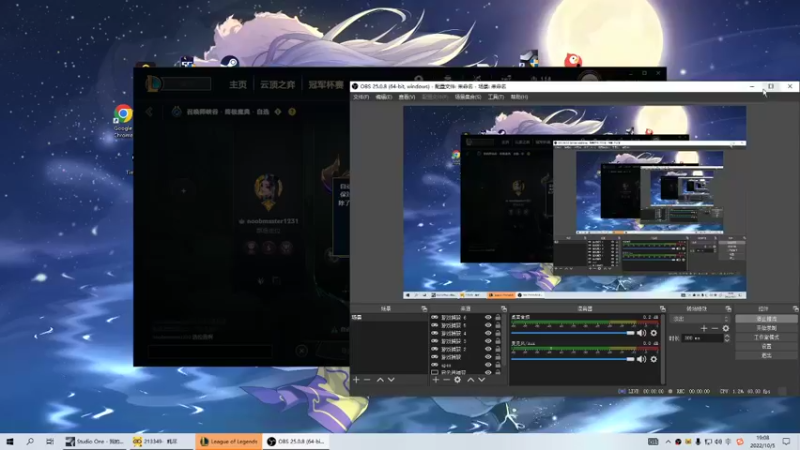Open source properties gear in the Sources panel
The height and width of the screenshot is (450, 800).
tap(458, 380)
